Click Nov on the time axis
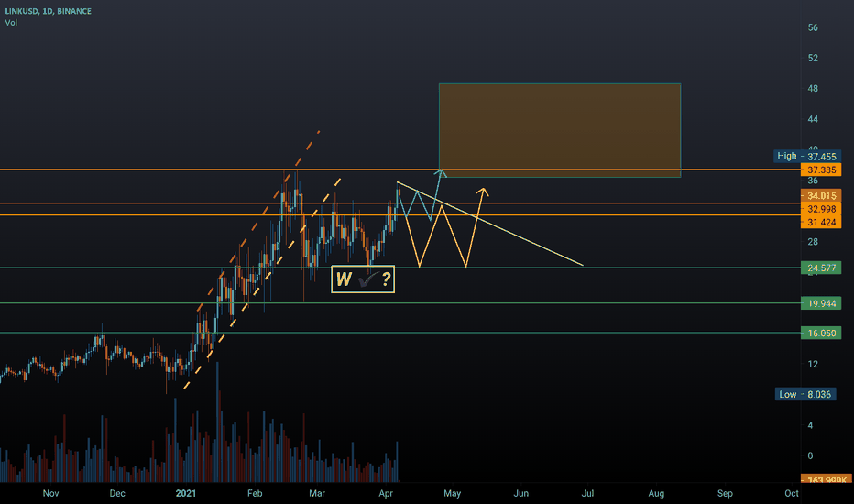This screenshot has height=504, width=854. pyautogui.click(x=50, y=493)
